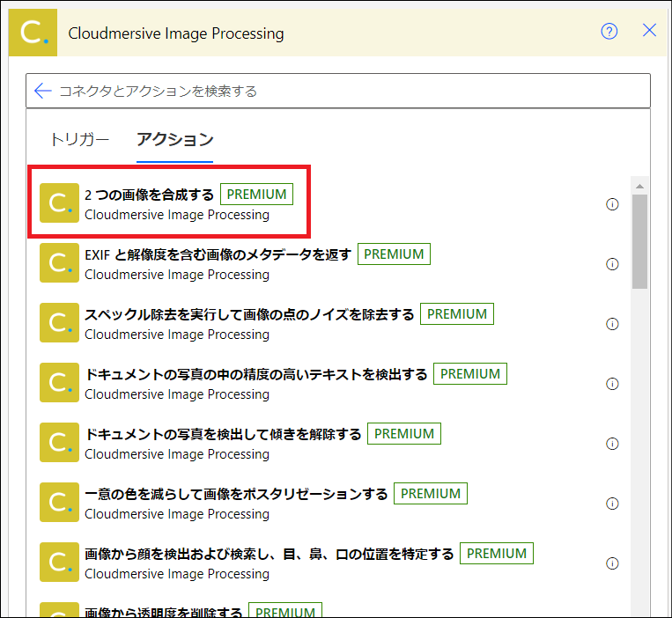Click the icon beside the 傾きを解除する action
Image resolution: width=672 pixels, height=618 pixels.
pos(59,443)
